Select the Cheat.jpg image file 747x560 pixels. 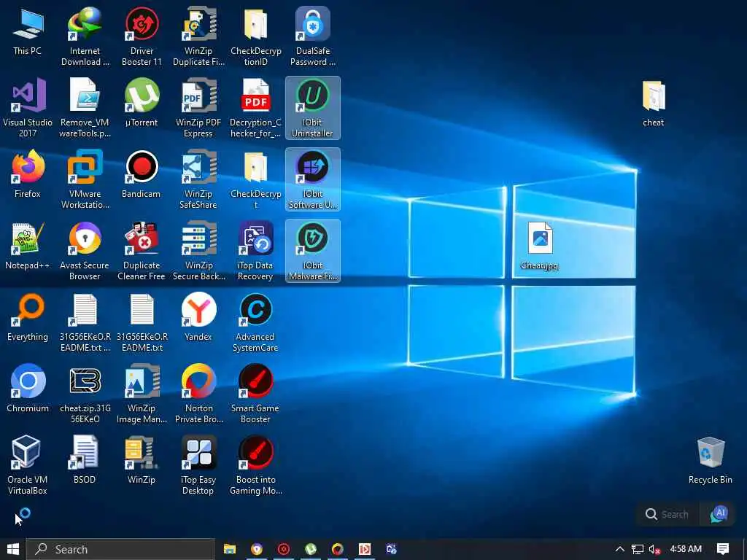click(539, 246)
